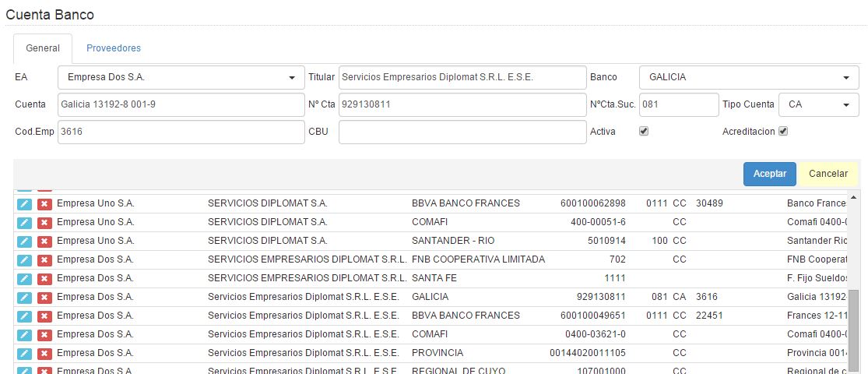Delete the BBVA Banco Frances 600100062898 row
Image resolution: width=868 pixels, height=374 pixels.
tap(44, 203)
